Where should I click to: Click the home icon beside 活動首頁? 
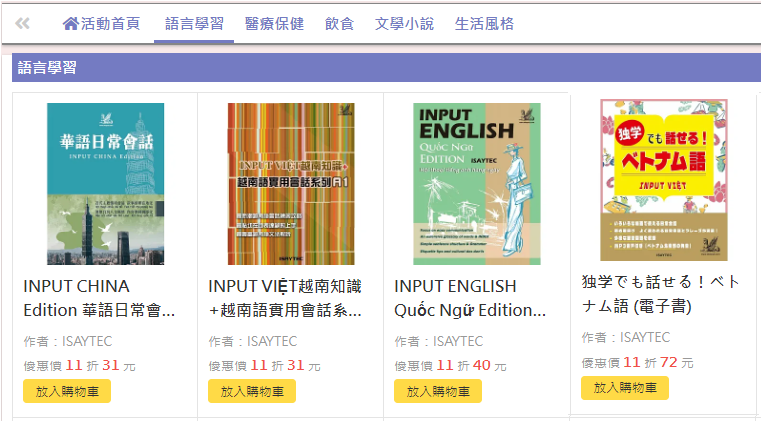coord(70,23)
